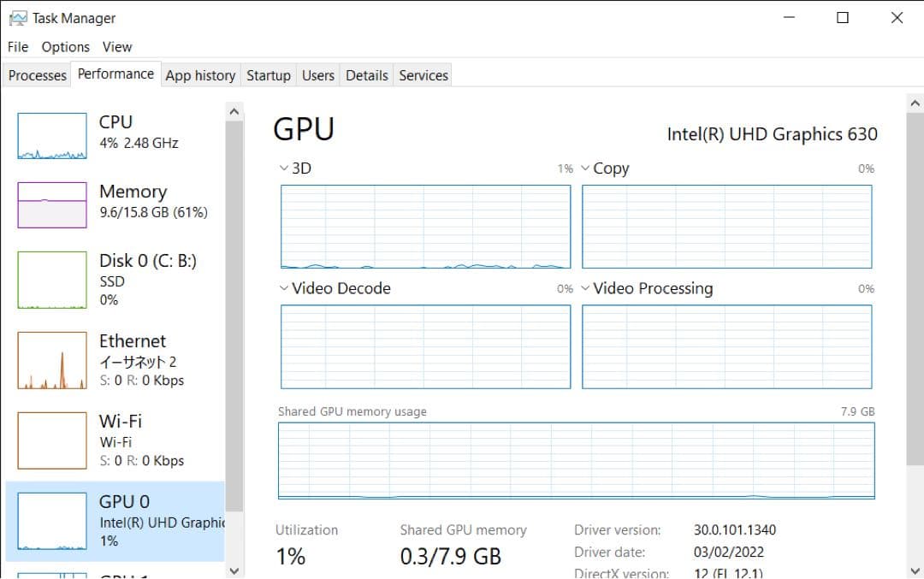Open the View menu
The image size is (924, 579).
117,47
